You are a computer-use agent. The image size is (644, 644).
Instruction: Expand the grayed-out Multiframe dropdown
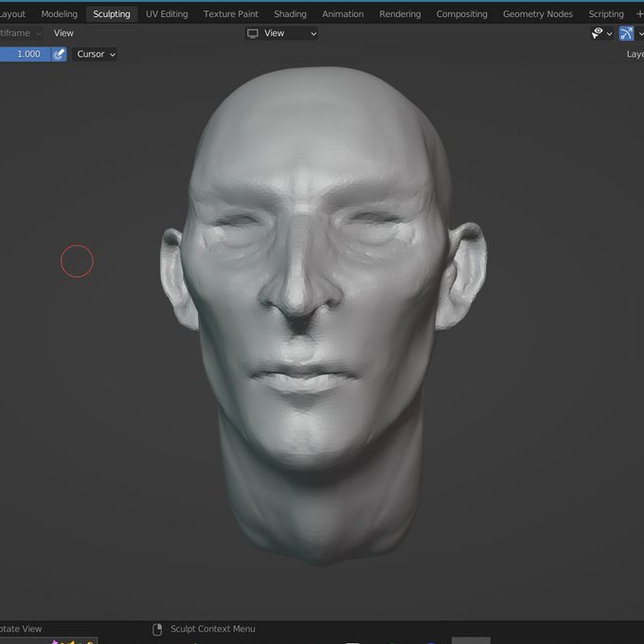[21, 33]
